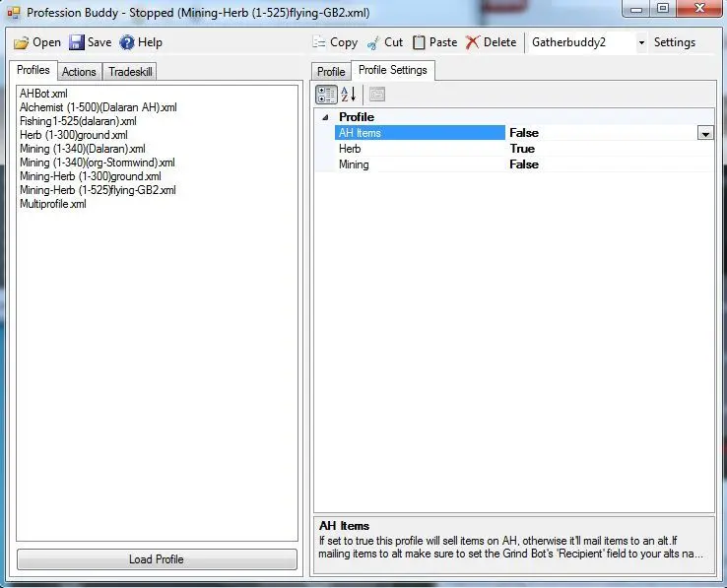This screenshot has height=588, width=727.
Task: Click the AH Items description heading
Action: click(344, 526)
